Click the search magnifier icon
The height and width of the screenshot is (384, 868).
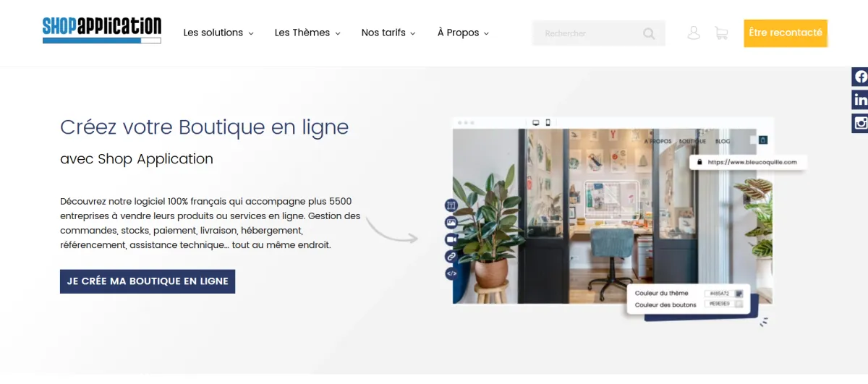coord(649,33)
